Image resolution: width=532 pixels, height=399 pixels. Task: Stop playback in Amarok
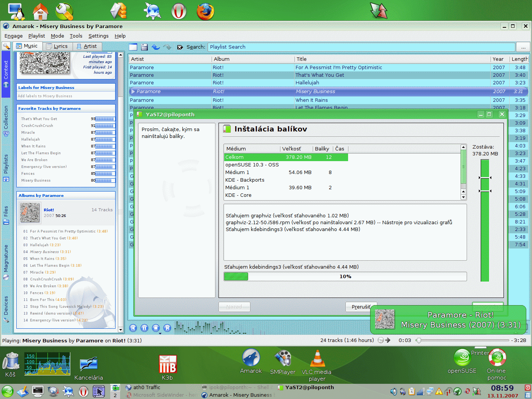click(x=156, y=328)
